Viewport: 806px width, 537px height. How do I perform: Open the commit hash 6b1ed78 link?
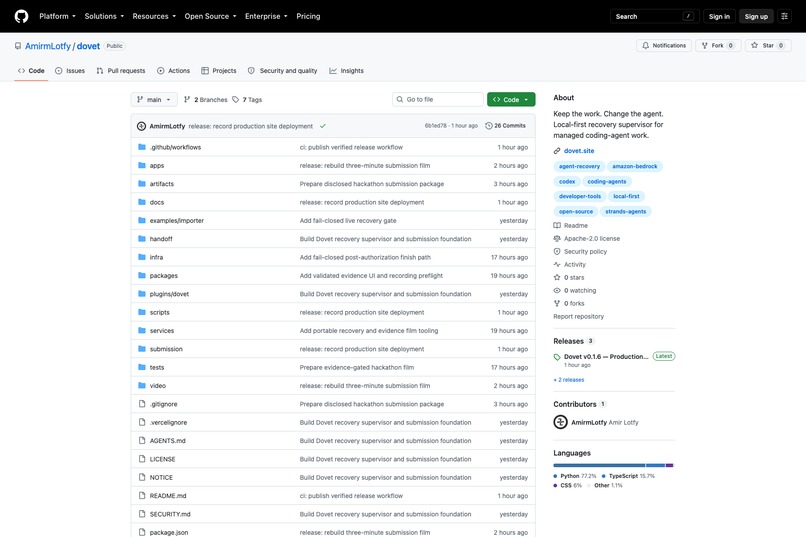(435, 126)
